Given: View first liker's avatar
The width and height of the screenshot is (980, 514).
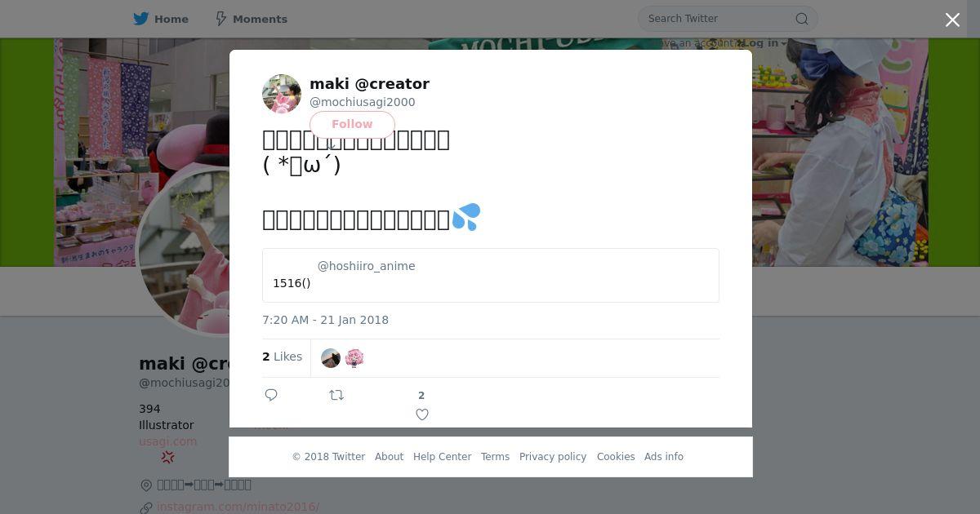Looking at the screenshot, I should 331,358.
